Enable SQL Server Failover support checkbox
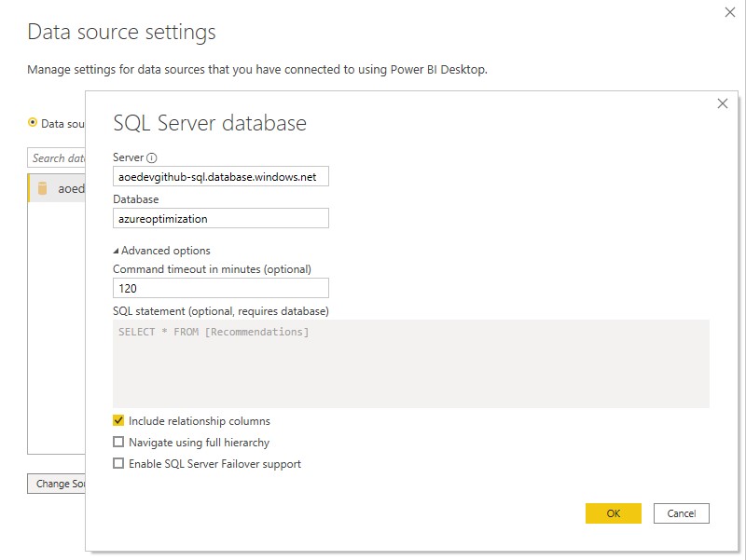 (118, 463)
